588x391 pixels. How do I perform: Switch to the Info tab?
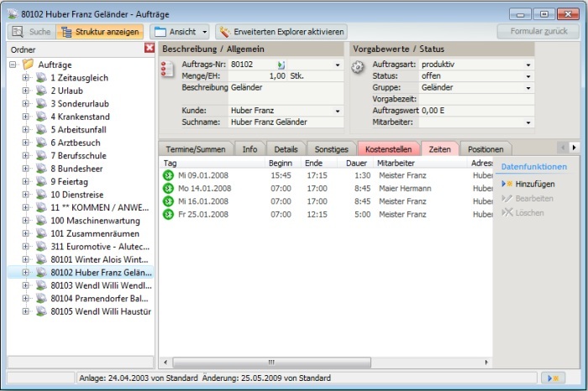click(249, 149)
